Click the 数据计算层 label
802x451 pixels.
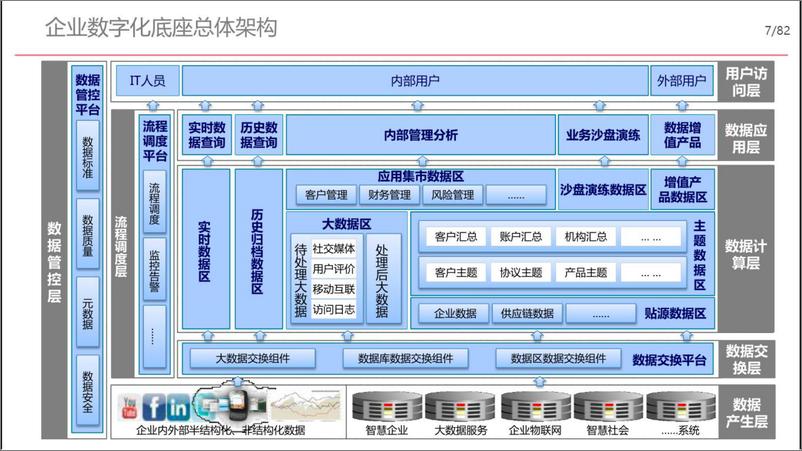pos(746,254)
